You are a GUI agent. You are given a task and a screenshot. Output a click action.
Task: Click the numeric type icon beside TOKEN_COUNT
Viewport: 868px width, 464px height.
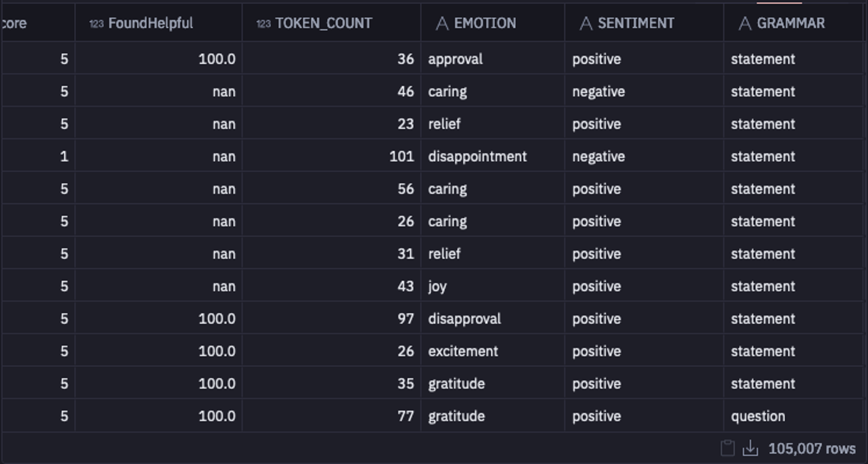pos(263,23)
